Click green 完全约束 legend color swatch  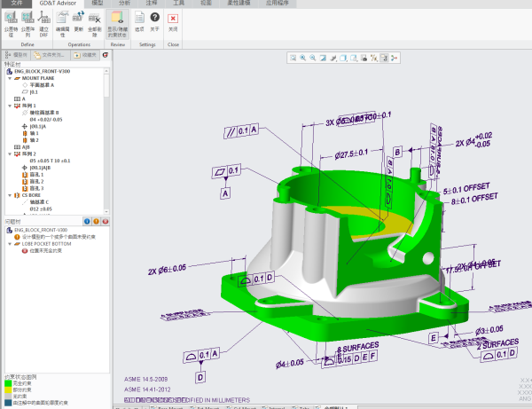click(x=9, y=381)
